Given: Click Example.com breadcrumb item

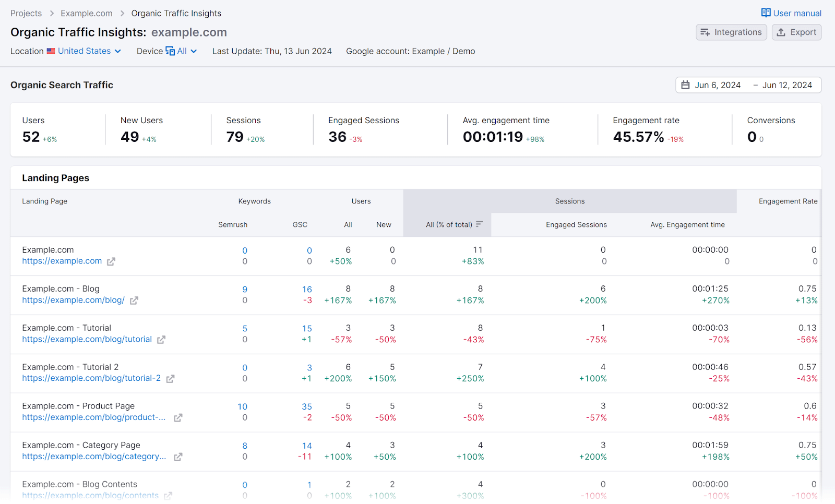Looking at the screenshot, I should 86,13.
